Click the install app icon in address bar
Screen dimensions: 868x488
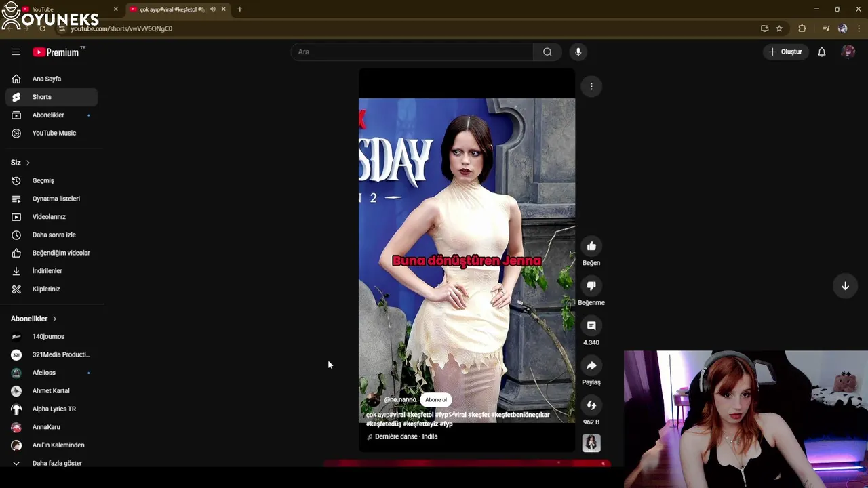click(x=764, y=28)
